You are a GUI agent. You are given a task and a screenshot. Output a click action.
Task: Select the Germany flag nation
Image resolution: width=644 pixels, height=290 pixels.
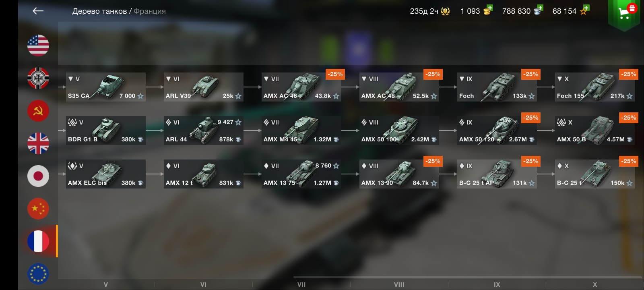(x=38, y=78)
